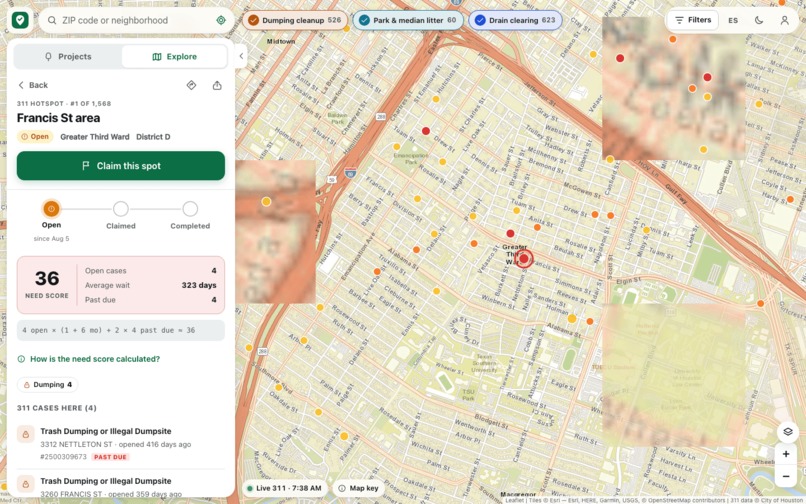Toggle Drain clearing filter chip

pos(515,20)
